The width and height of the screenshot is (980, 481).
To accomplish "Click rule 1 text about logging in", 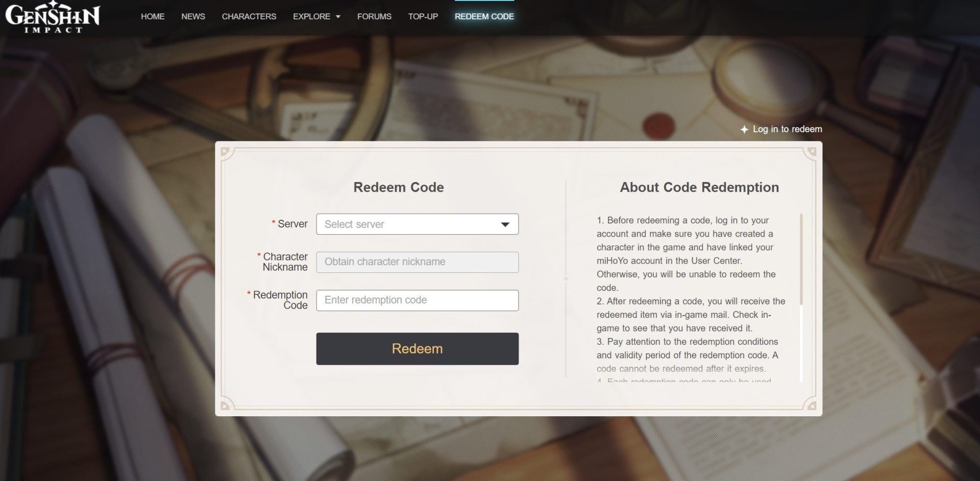I will pyautogui.click(x=686, y=254).
